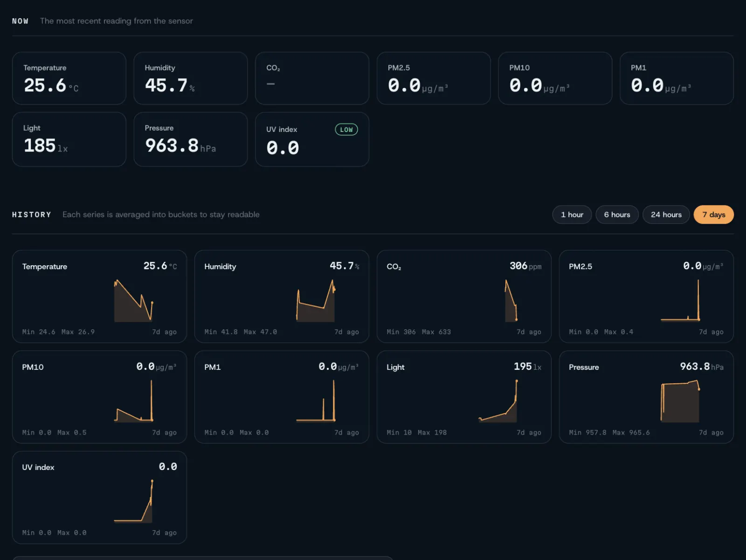Click 'Min 41.8 Max 47.0' under Humidity history

(x=241, y=332)
